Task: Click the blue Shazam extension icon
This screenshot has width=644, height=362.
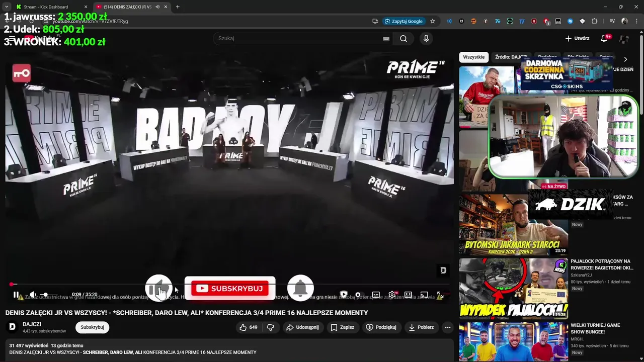Action: 570,21
